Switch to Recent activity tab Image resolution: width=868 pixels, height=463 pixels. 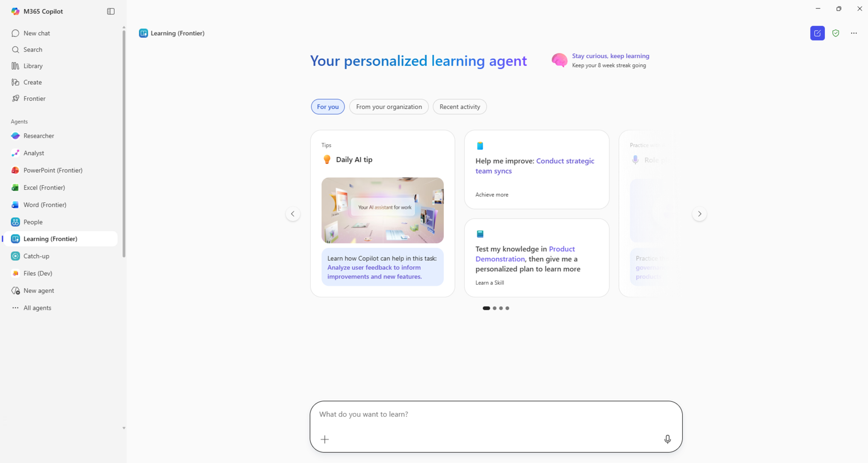[459, 107]
